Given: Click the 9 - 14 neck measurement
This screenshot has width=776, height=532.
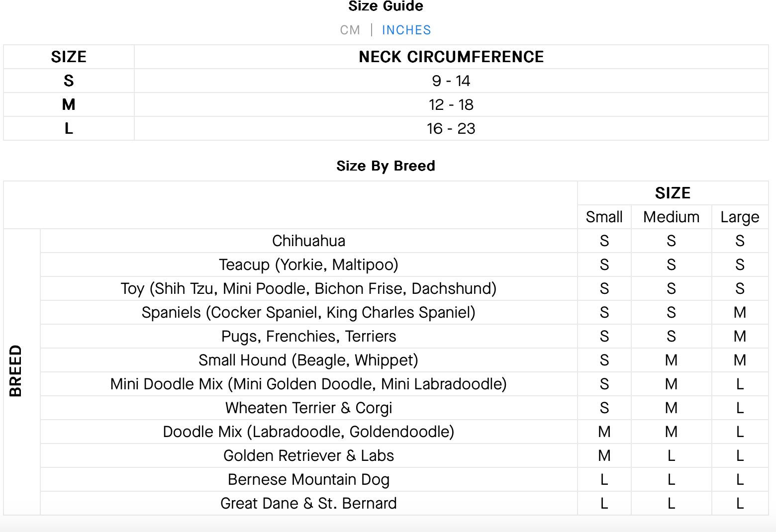Looking at the screenshot, I should pyautogui.click(x=451, y=81).
